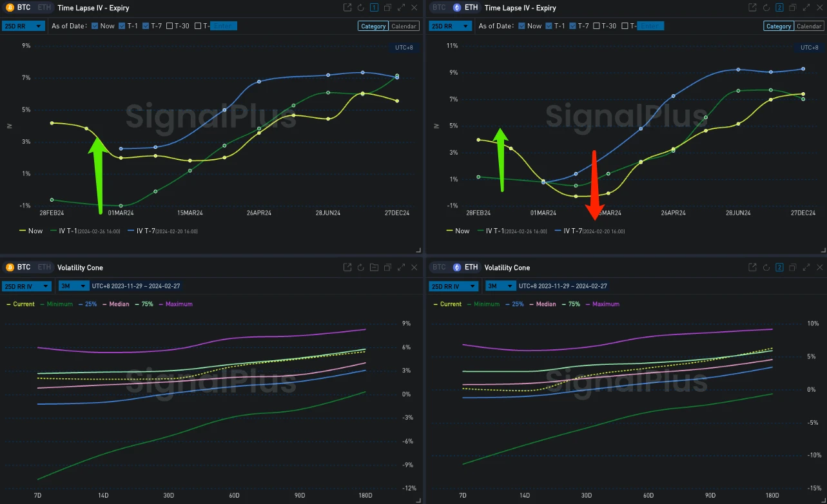This screenshot has height=504, width=827.
Task: Refresh the ETH Time Lapse IV chart
Action: point(766,7)
